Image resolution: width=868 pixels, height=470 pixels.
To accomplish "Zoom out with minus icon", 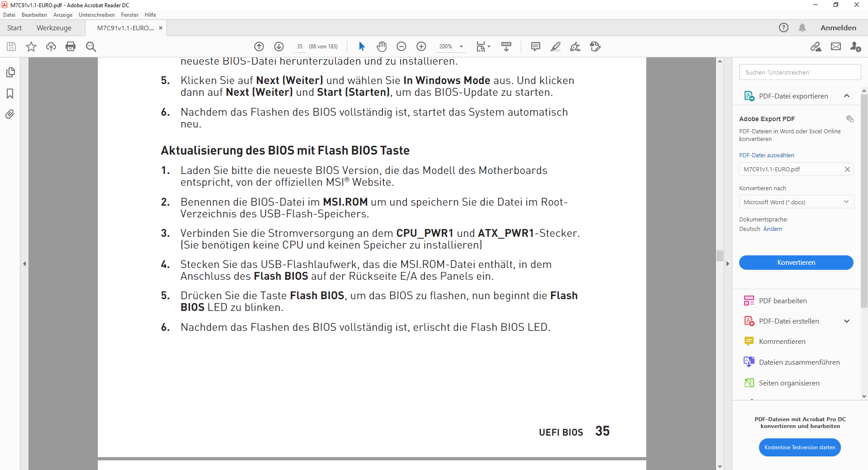I will [x=401, y=47].
